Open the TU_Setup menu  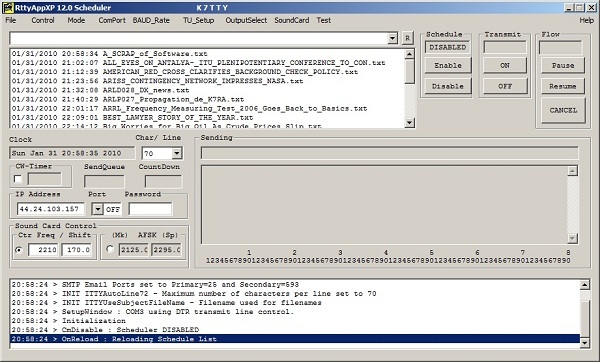198,20
